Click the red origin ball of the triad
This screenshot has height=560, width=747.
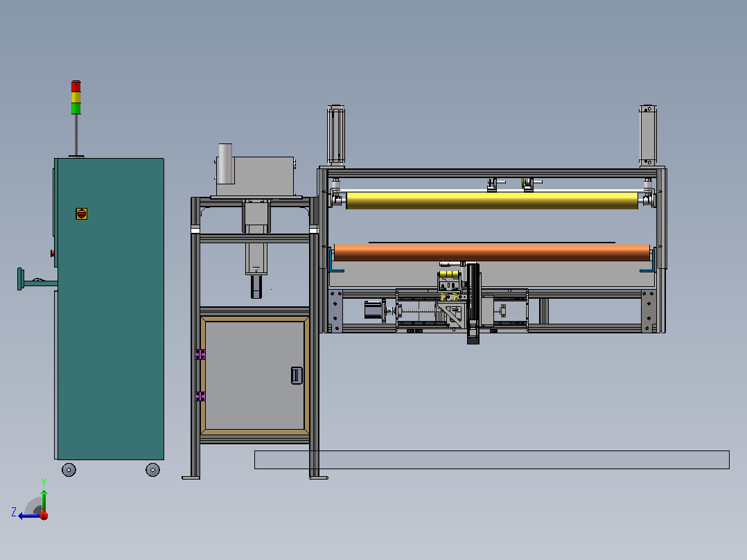pyautogui.click(x=44, y=516)
